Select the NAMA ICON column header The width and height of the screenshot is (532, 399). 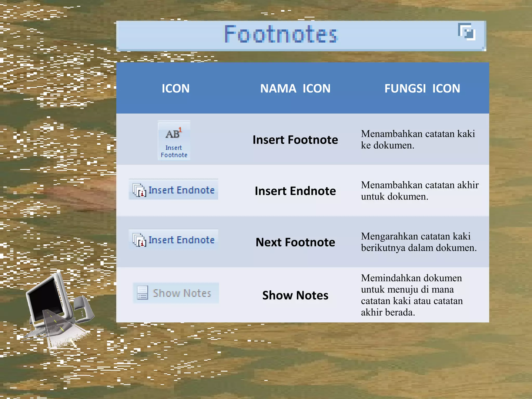(295, 88)
